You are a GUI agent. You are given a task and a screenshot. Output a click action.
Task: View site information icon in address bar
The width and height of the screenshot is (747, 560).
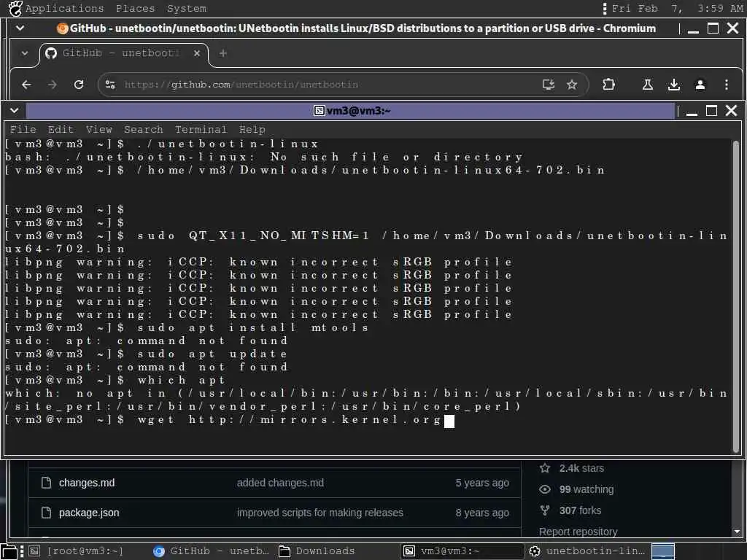point(110,85)
